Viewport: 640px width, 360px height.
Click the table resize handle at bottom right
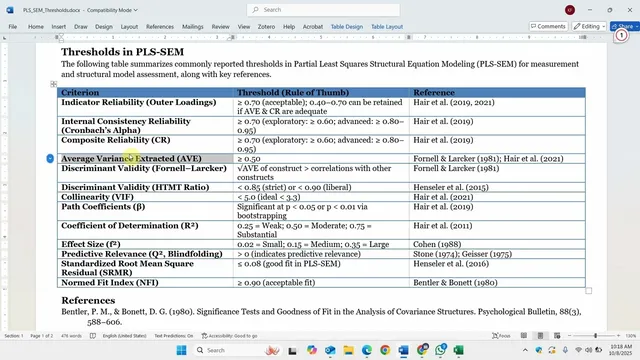click(588, 291)
